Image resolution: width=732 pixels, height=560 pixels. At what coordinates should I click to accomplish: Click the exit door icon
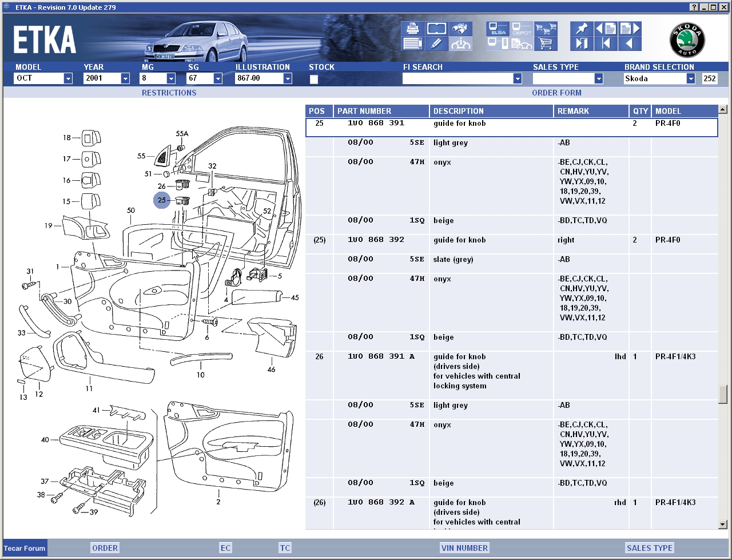pyautogui.click(x=582, y=43)
